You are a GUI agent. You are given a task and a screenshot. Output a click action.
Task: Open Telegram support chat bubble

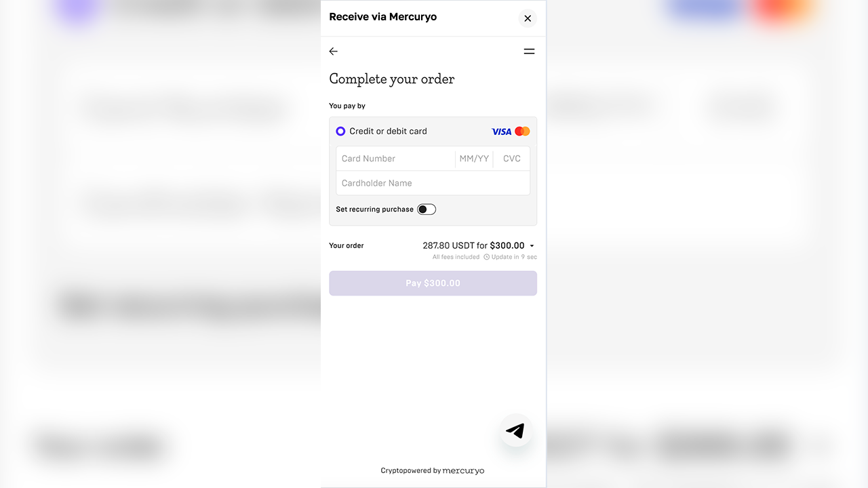coord(515,430)
